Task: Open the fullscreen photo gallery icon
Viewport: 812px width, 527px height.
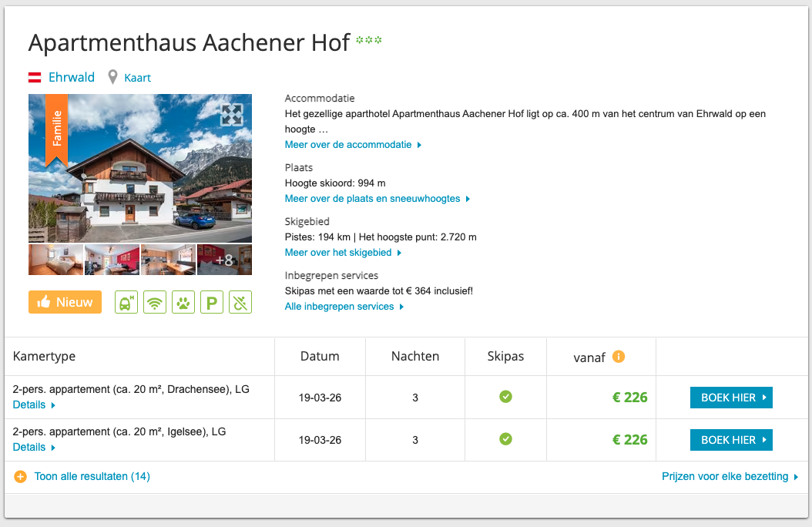Action: tap(232, 114)
